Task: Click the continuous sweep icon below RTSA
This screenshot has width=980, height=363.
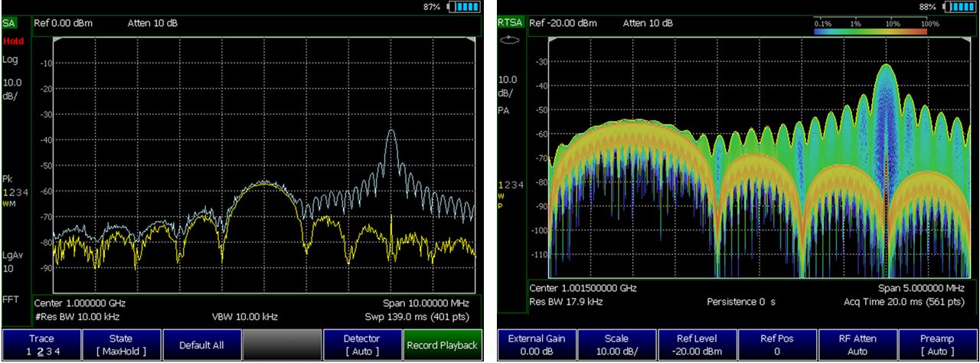Action: (x=509, y=41)
